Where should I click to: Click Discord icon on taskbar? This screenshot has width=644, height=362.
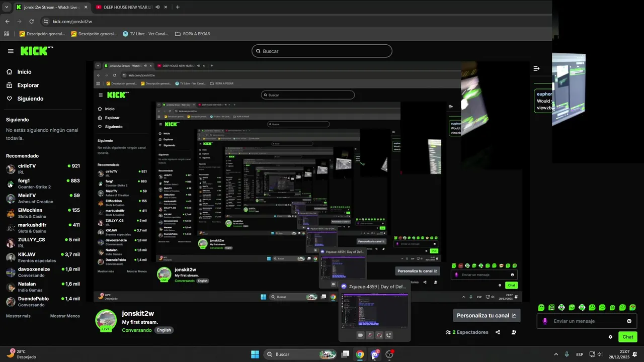click(375, 354)
